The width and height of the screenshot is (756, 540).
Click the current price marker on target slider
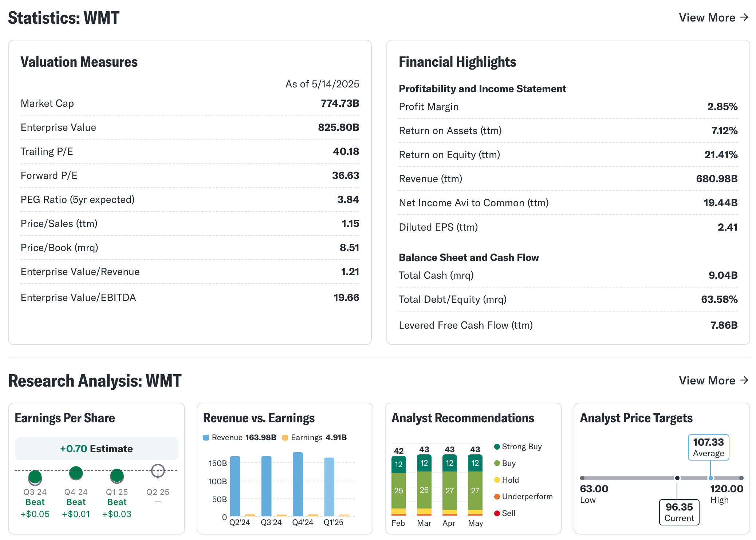[677, 478]
